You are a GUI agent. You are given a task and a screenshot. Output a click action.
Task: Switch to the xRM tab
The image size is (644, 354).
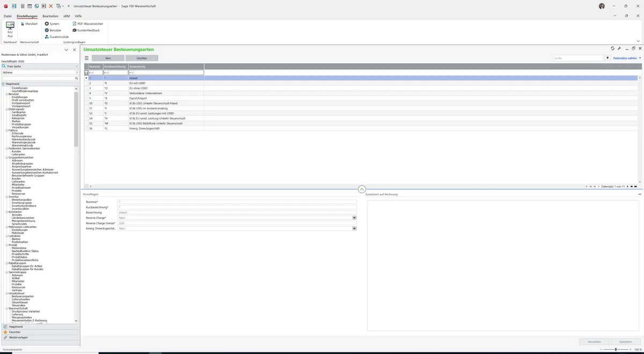point(67,16)
